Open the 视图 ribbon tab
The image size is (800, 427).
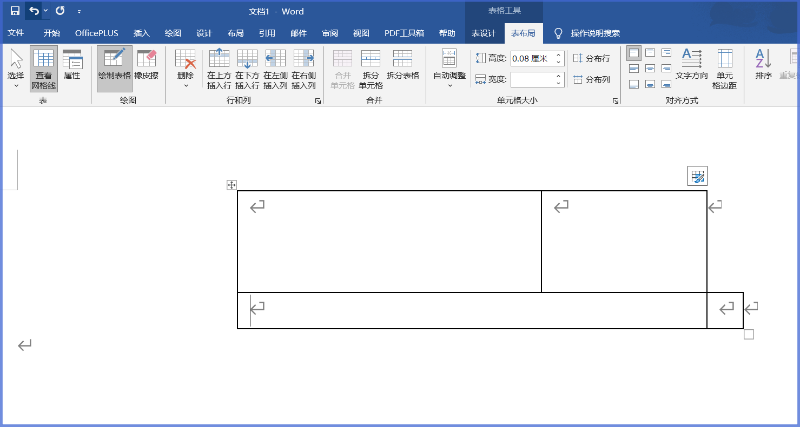click(x=361, y=33)
